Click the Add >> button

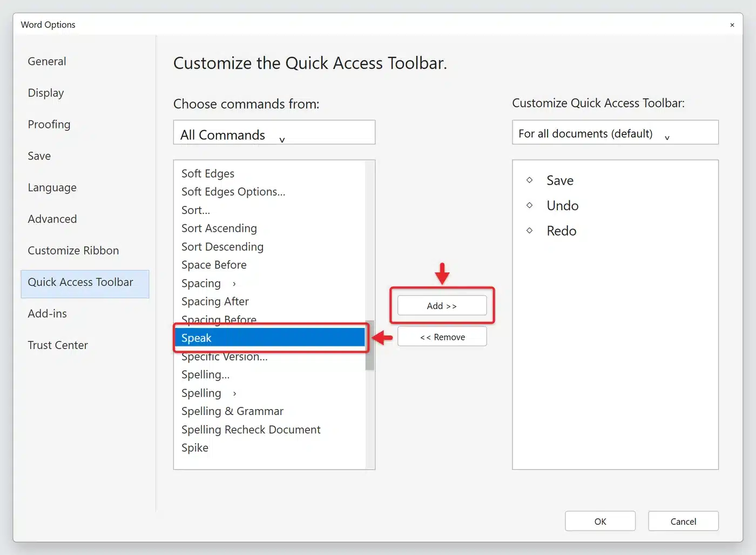[x=442, y=306]
